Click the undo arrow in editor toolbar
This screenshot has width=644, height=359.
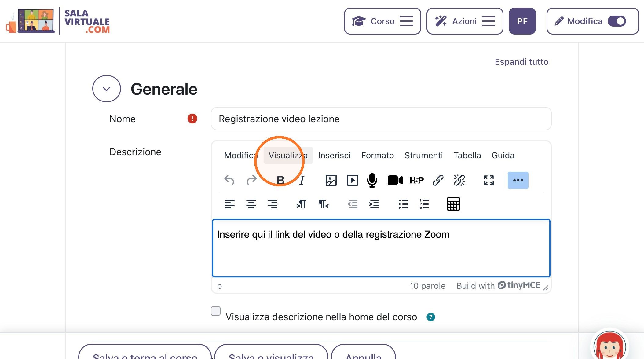pos(229,180)
